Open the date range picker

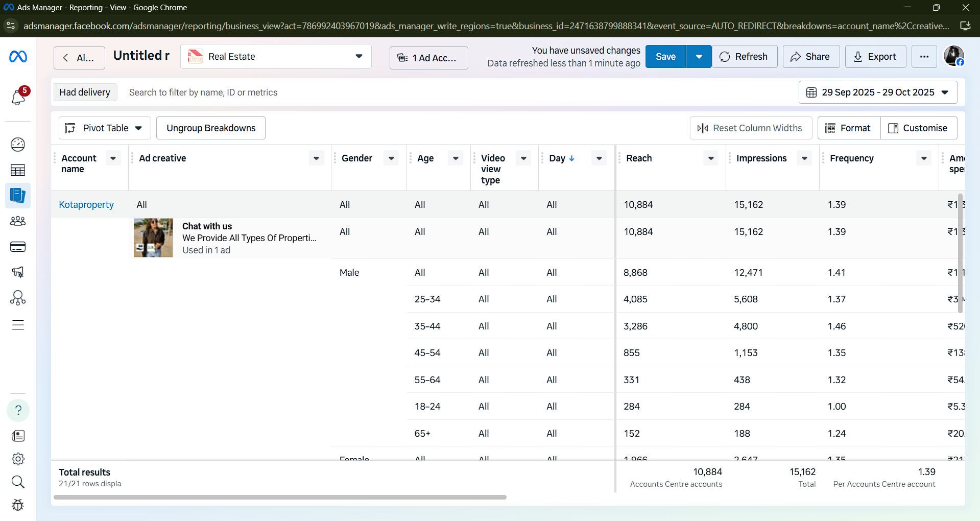point(877,92)
